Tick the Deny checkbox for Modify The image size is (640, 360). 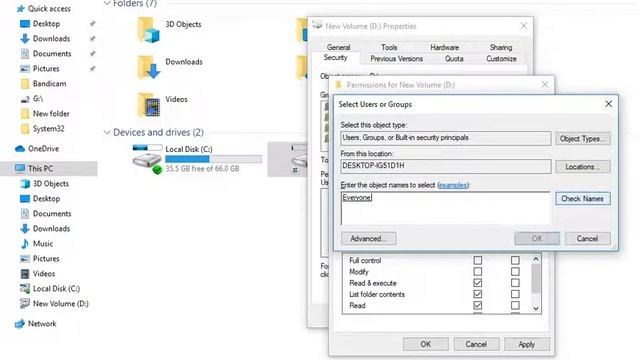click(515, 271)
